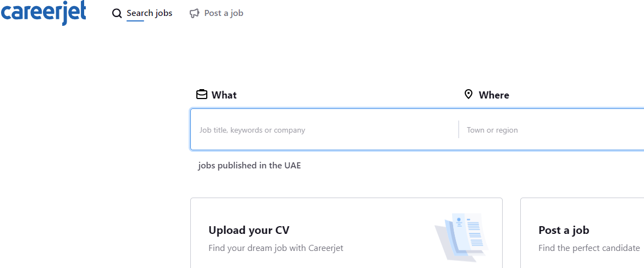The width and height of the screenshot is (644, 268).
Task: Click the blue underline beneath Search jobs
Action: [x=135, y=21]
